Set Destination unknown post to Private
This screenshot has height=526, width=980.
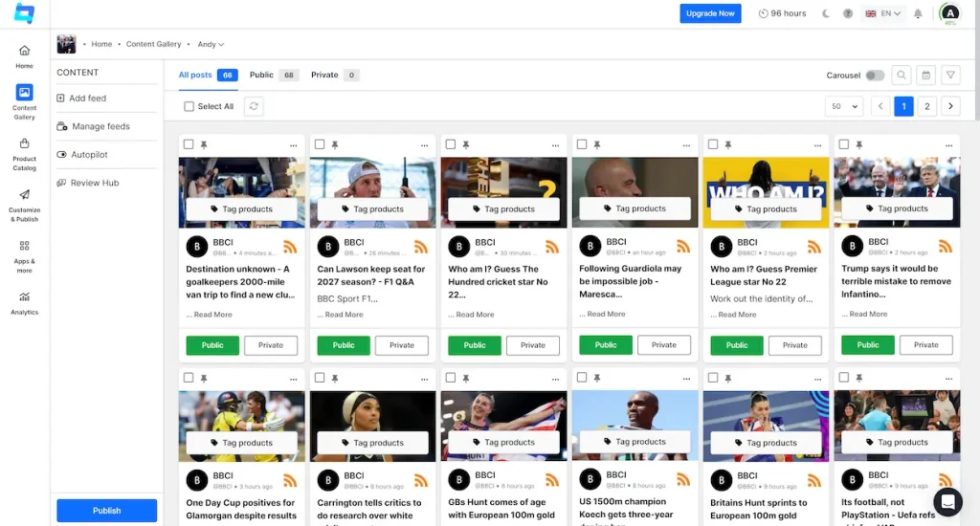click(x=271, y=345)
